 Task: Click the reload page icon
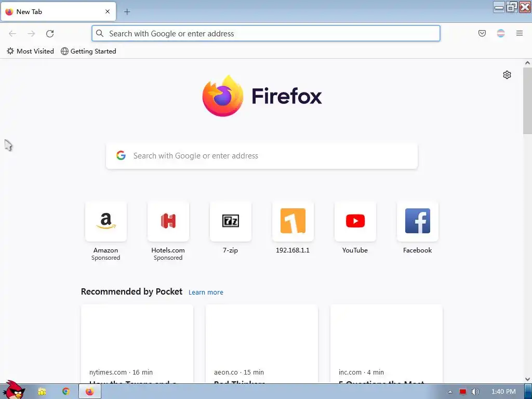pyautogui.click(x=50, y=34)
